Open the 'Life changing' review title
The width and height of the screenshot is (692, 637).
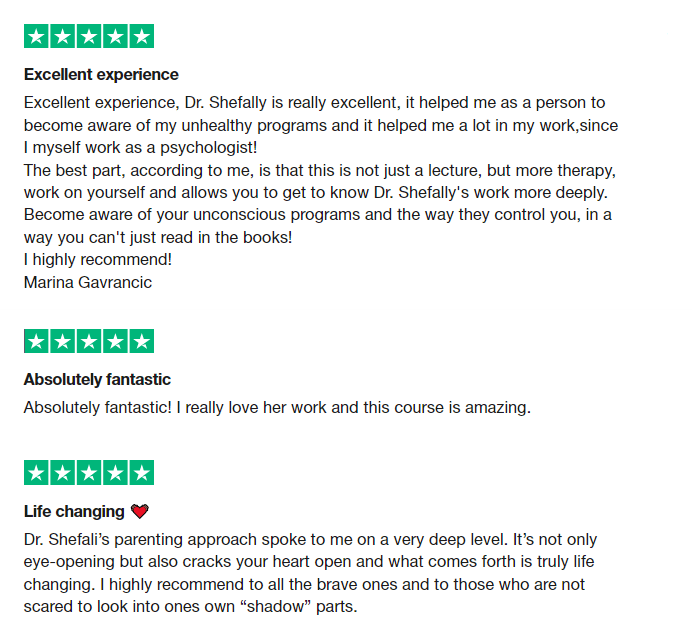[74, 512]
